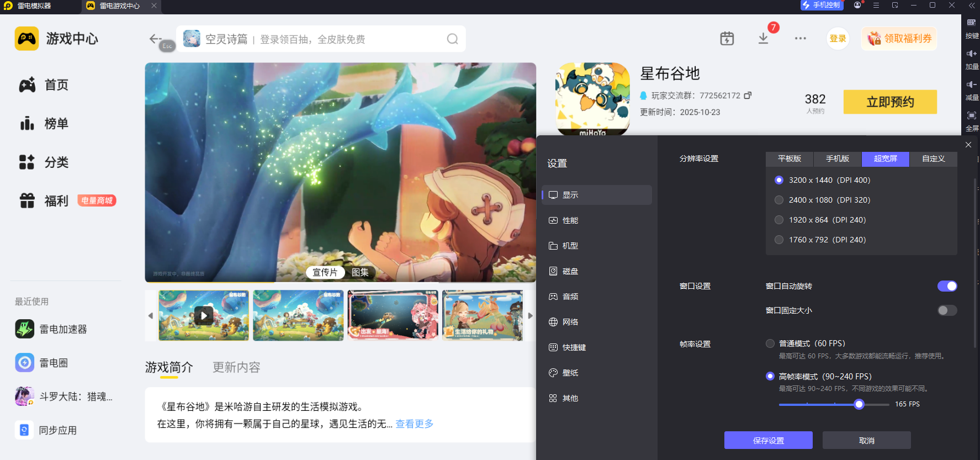Launch 斗罗大陆 game from recently used

(64, 396)
